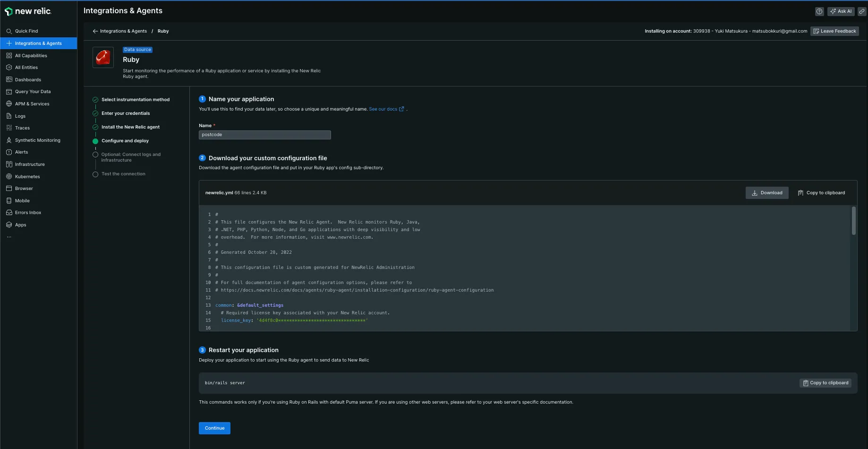Click the Ruby gem data source icon
The image size is (868, 449).
(x=103, y=58)
